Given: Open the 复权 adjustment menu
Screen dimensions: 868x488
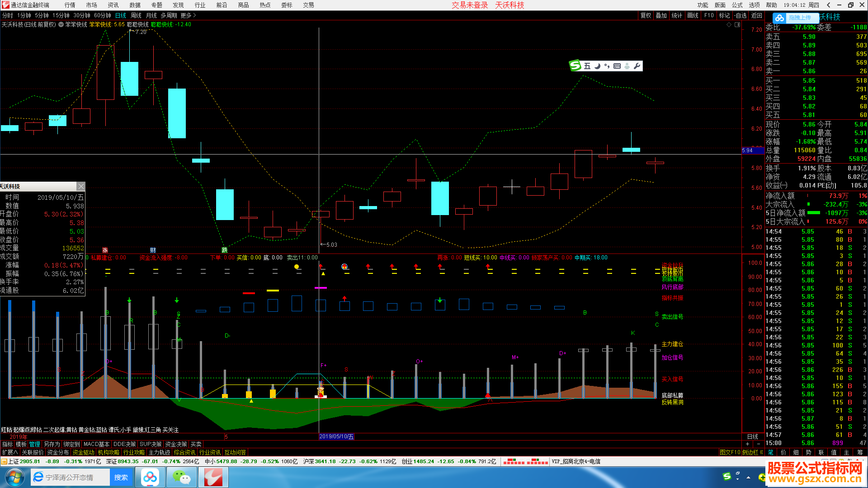Looking at the screenshot, I should [x=646, y=15].
